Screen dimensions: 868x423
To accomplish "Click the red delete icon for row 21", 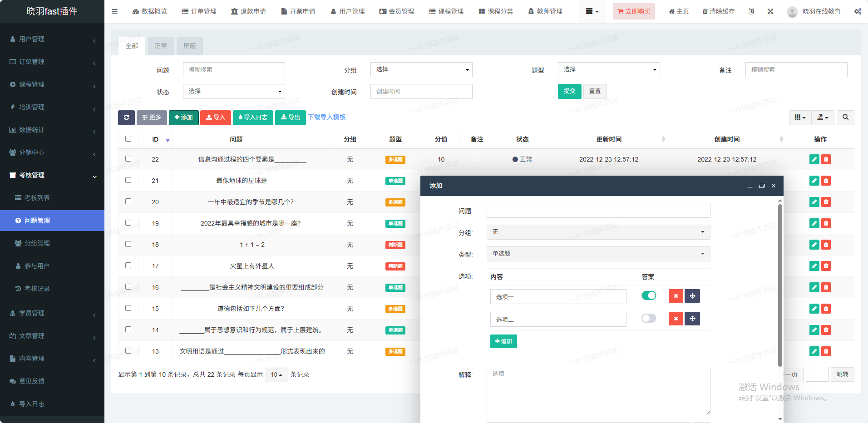I will (x=826, y=181).
